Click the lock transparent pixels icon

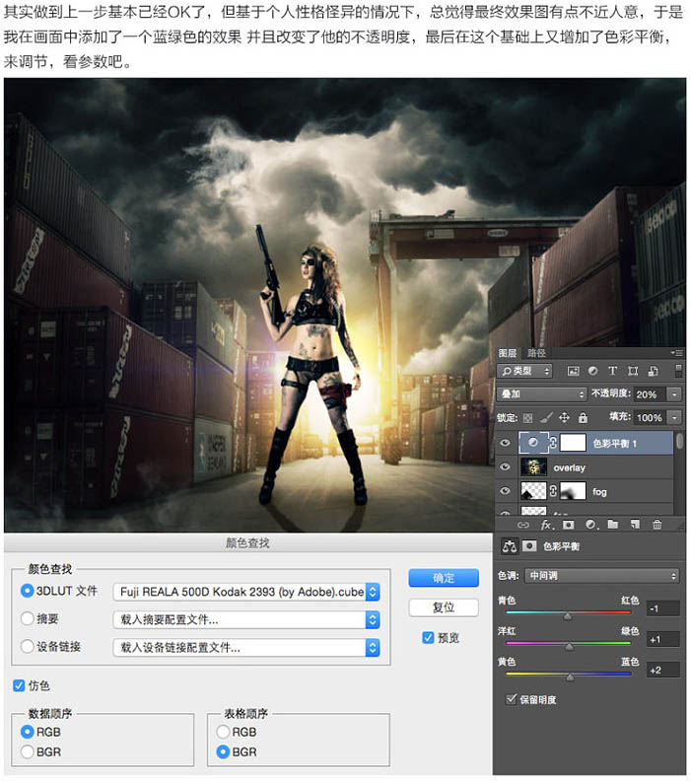(527, 417)
